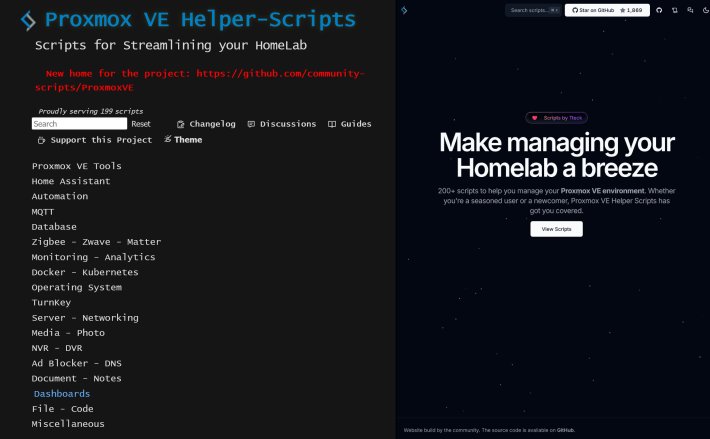Open the Guides link
This screenshot has height=439, width=710.
[356, 124]
